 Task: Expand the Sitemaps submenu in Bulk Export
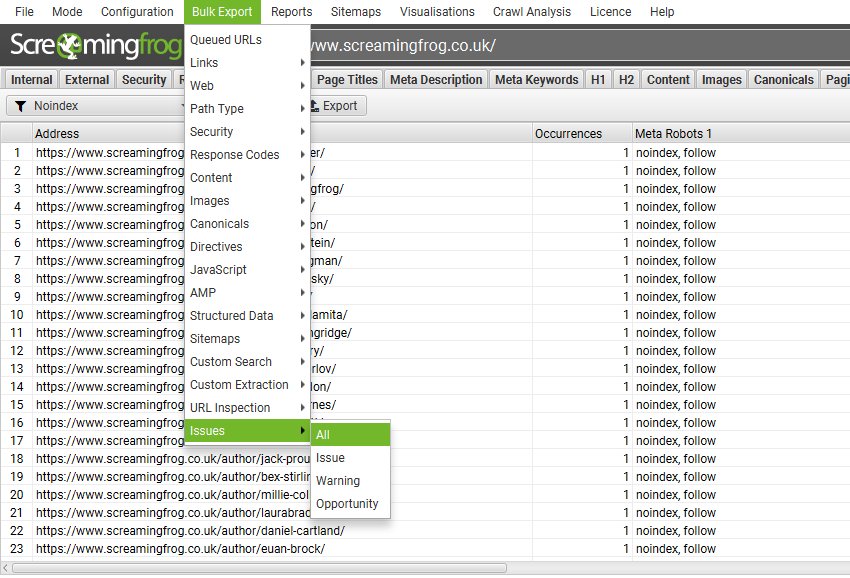tap(247, 339)
